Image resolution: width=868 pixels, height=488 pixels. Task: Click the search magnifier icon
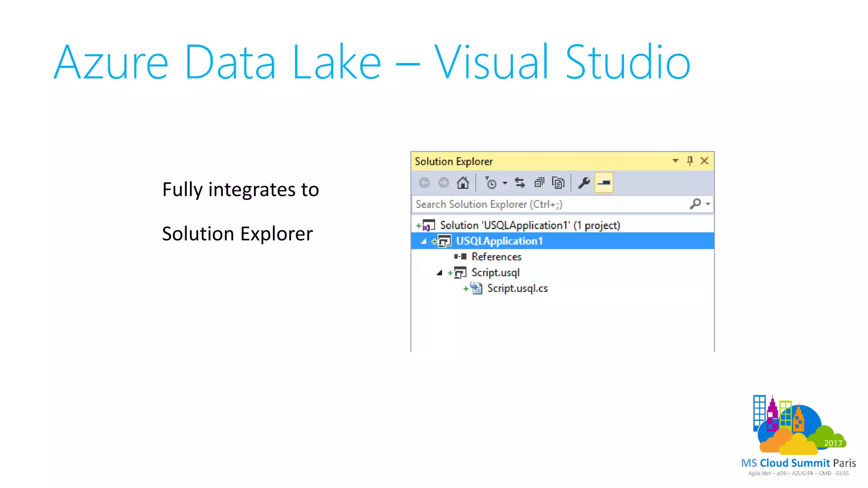coord(695,204)
